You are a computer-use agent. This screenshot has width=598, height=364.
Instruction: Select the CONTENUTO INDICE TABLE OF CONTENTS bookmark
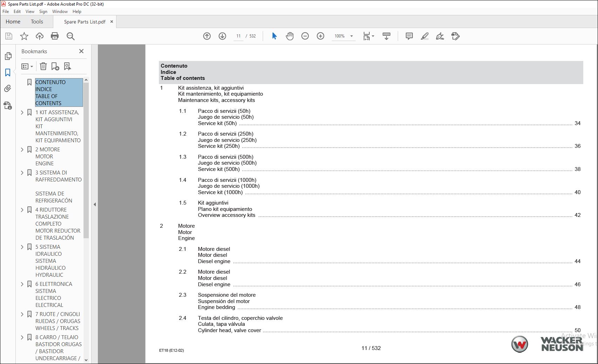point(59,92)
